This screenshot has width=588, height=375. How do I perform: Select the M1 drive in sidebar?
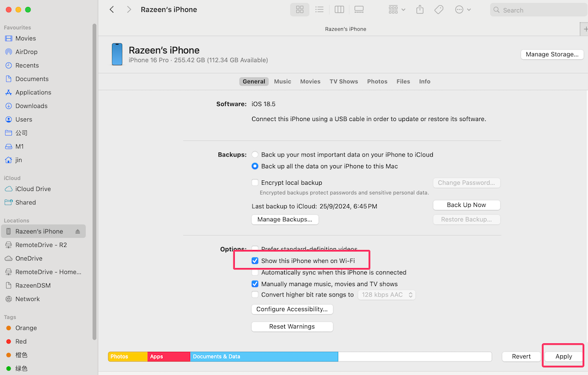20,147
